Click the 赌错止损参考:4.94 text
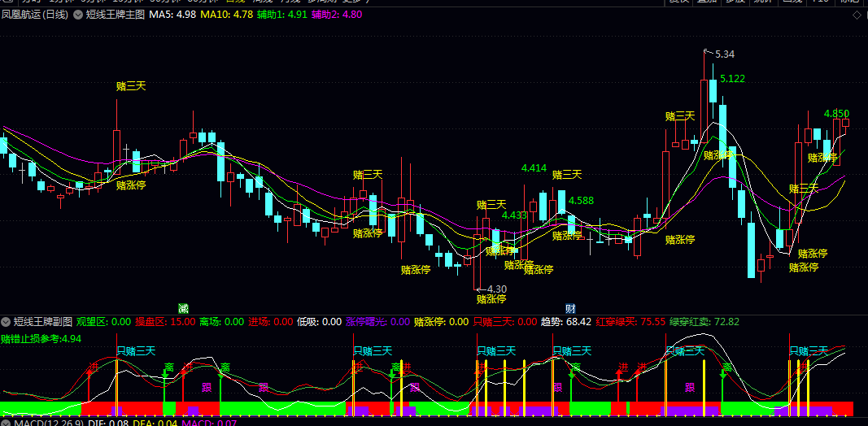The width and height of the screenshot is (868, 426). [x=41, y=338]
